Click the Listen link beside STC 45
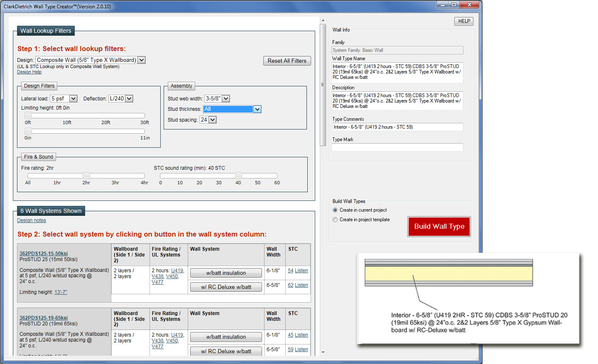 click(301, 335)
